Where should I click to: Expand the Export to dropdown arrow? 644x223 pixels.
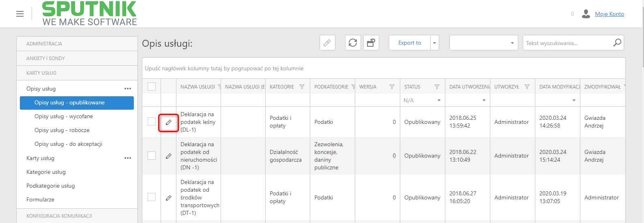coord(435,43)
